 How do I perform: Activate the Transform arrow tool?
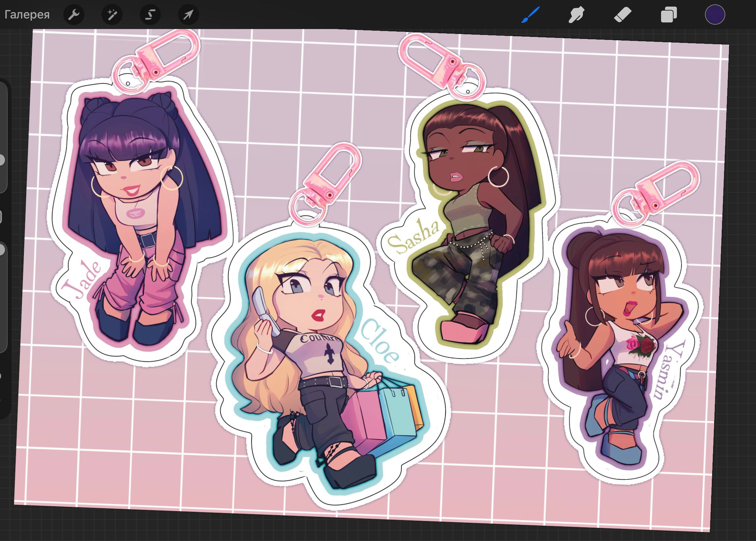point(188,15)
